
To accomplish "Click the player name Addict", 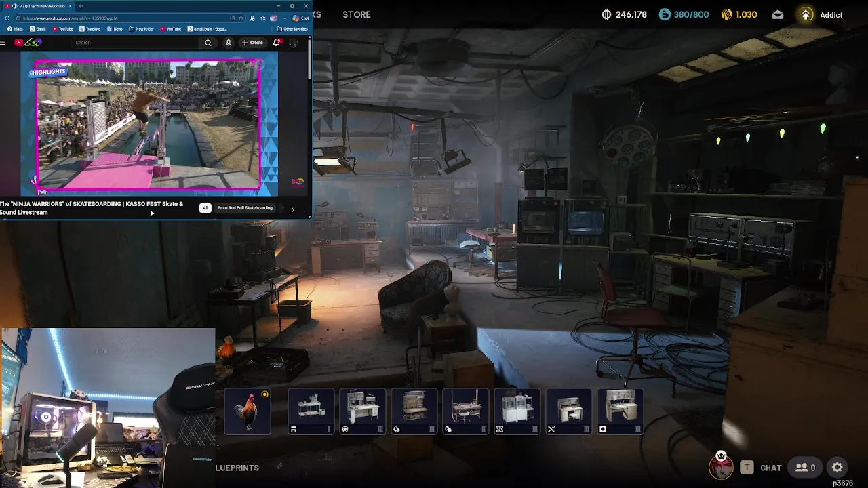I will 831,15.
